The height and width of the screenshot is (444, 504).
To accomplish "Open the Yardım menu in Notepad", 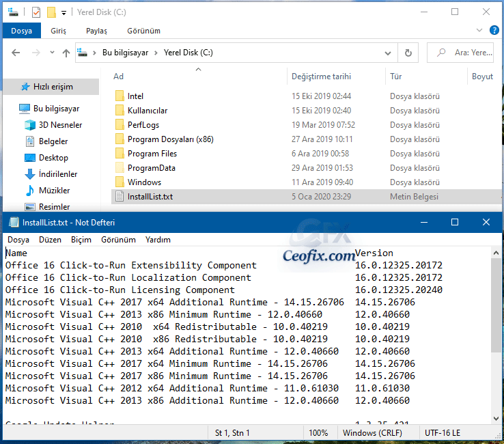I will (158, 240).
